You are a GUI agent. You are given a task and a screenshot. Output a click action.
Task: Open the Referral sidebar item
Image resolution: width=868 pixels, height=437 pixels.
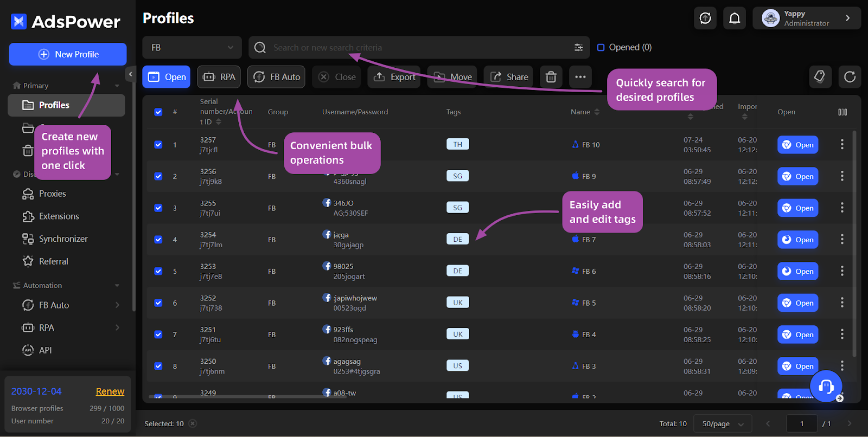(53, 261)
